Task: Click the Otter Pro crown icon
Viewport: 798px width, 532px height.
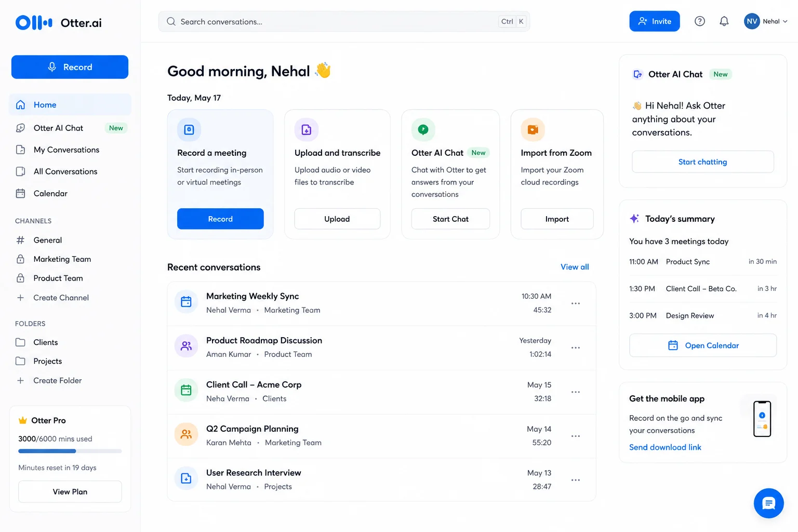Action: (x=23, y=420)
